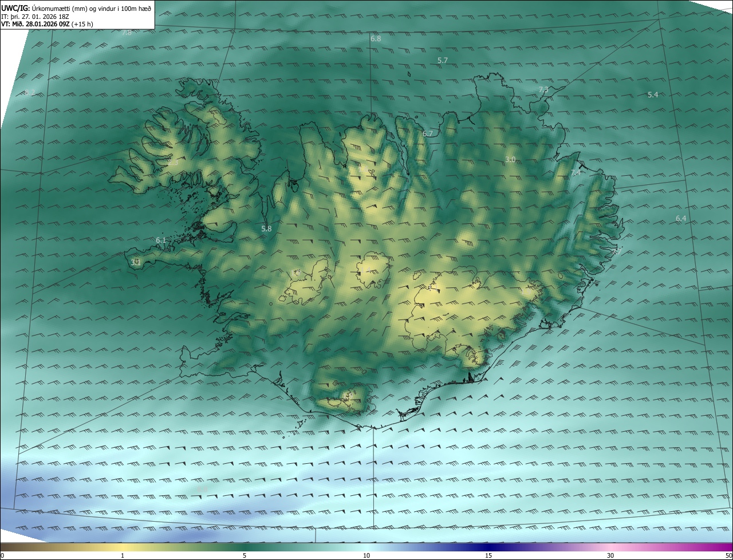Click the 7.4 value label on the map
Image resolution: width=733 pixels, height=560 pixels.
[x=576, y=172]
